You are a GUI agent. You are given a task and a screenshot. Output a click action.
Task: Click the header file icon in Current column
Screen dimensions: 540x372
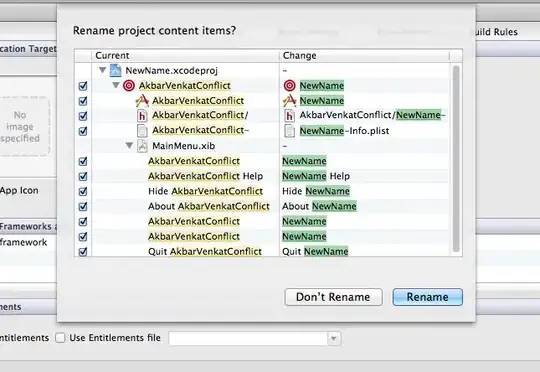click(x=142, y=116)
